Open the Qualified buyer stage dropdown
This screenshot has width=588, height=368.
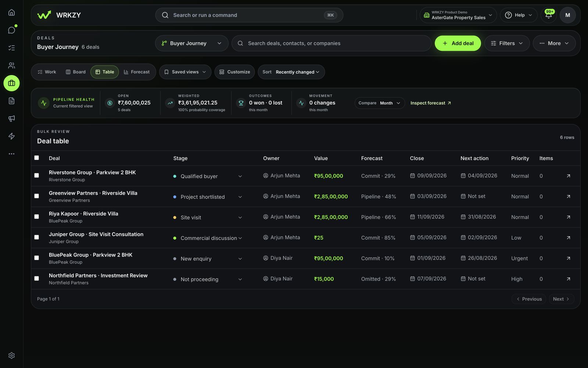click(x=208, y=176)
